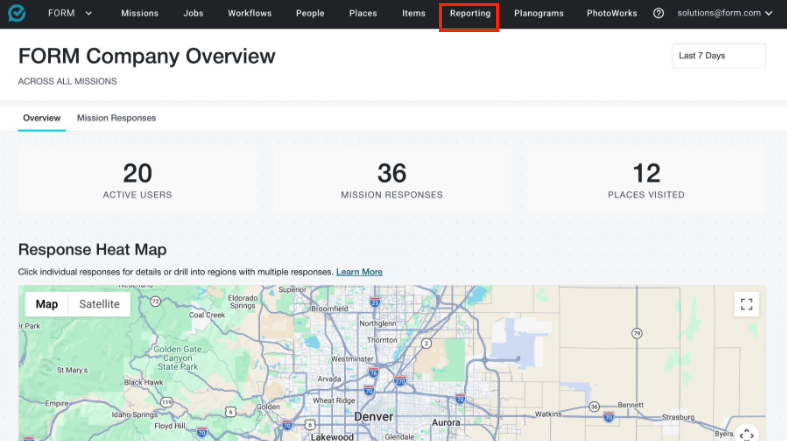Click the ACROSS ALL MISSIONS subtitle
This screenshot has width=787, height=441.
tap(67, 81)
